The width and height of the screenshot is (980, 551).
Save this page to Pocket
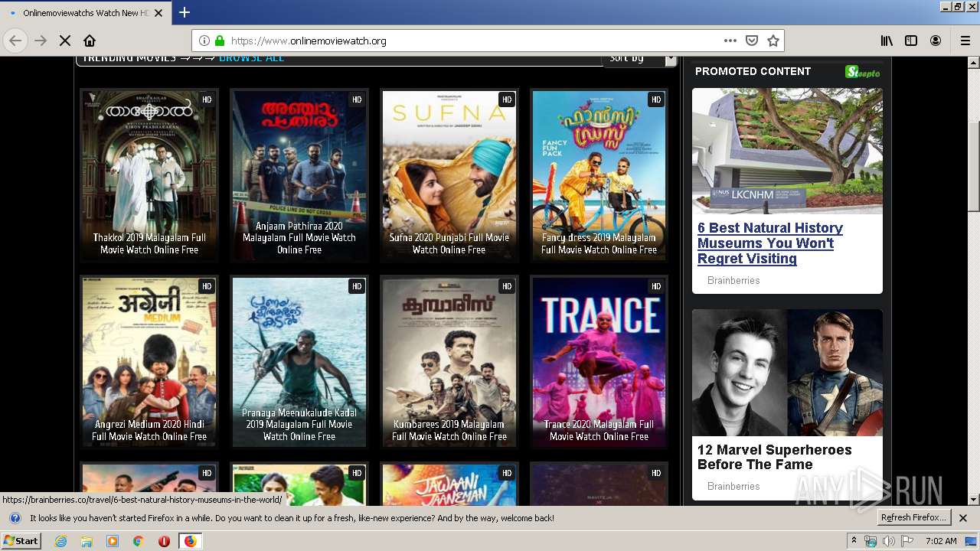(x=752, y=41)
